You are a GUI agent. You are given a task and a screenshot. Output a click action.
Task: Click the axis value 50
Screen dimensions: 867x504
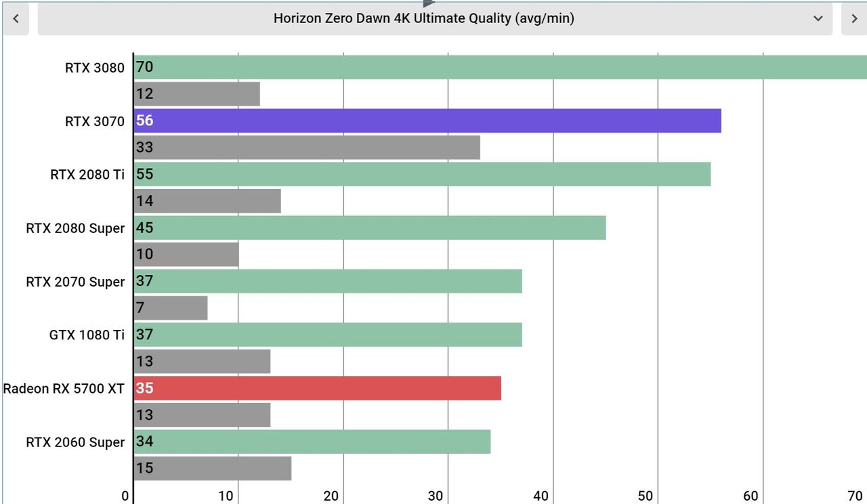(x=646, y=496)
